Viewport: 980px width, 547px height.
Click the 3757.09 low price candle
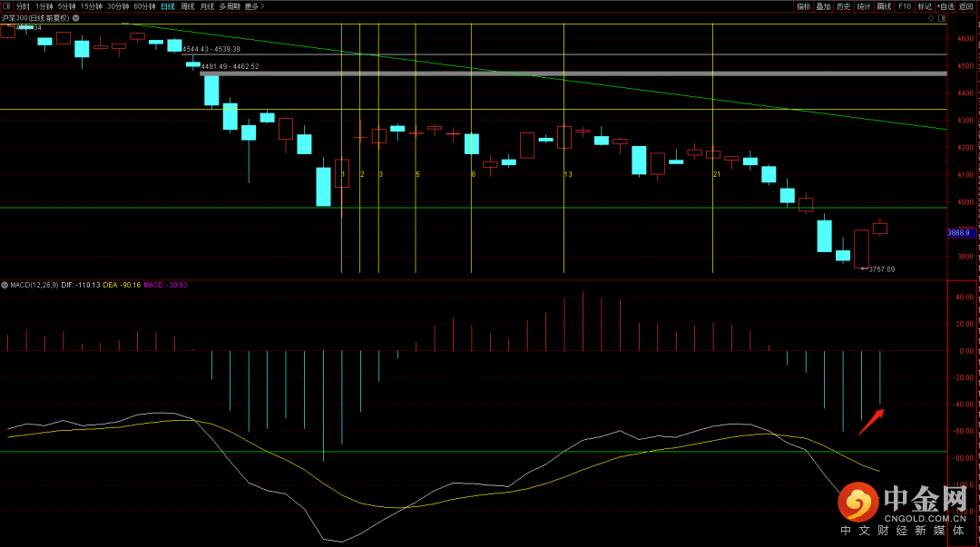click(x=861, y=249)
